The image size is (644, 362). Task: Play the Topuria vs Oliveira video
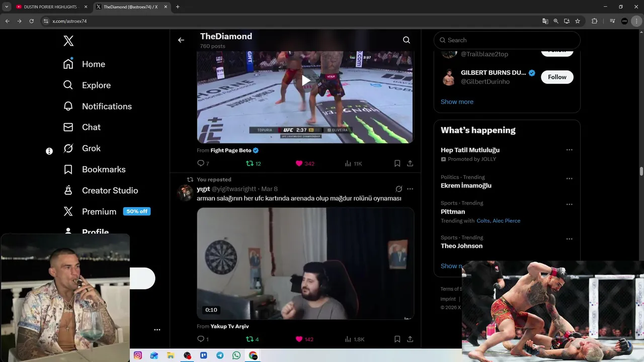[x=306, y=80]
